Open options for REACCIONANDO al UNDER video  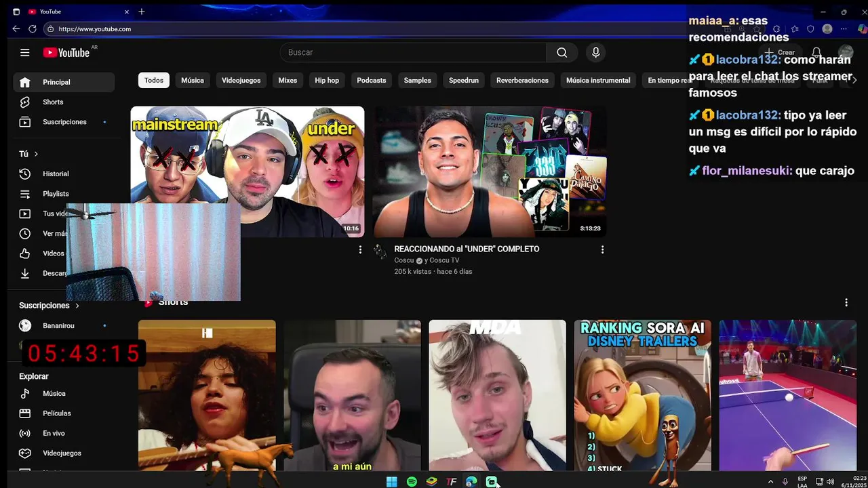click(602, 249)
